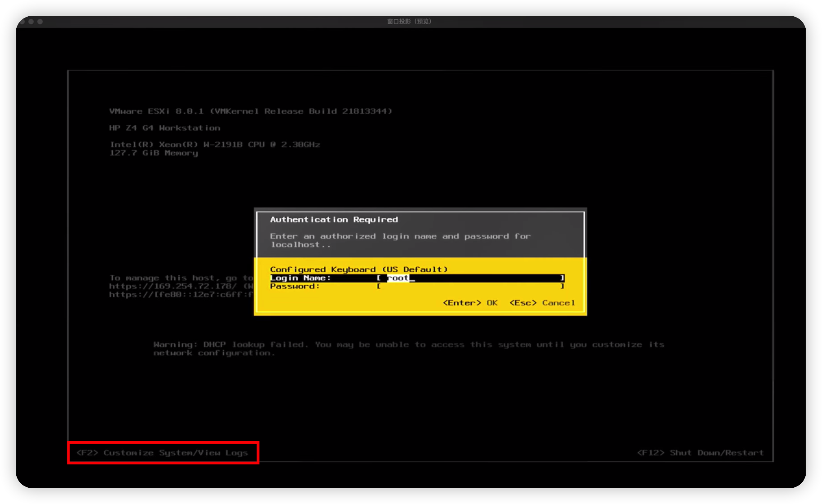The height and width of the screenshot is (504, 822).
Task: Click the <Enter> OK option
Action: point(470,303)
